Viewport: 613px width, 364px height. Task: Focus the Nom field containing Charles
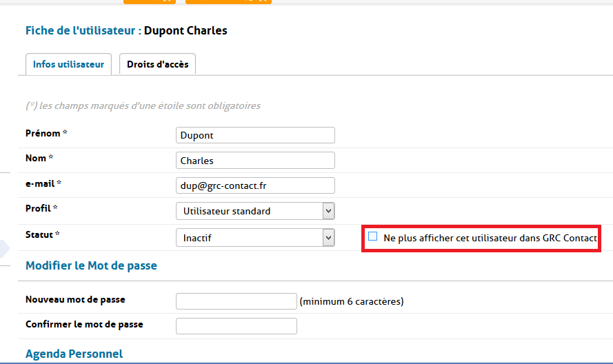pyautogui.click(x=255, y=161)
